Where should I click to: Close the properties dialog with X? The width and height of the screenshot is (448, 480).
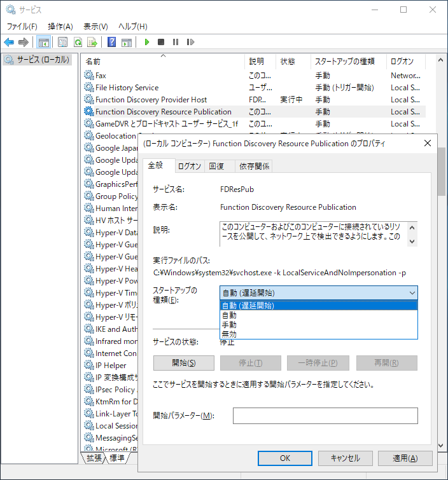tap(428, 143)
